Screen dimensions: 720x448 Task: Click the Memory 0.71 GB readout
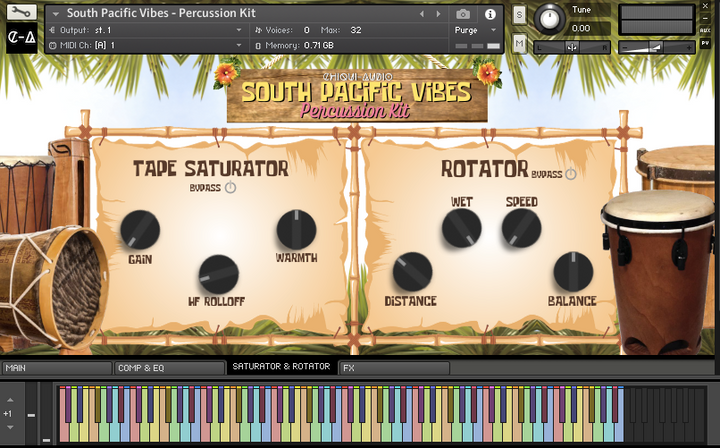click(x=294, y=45)
